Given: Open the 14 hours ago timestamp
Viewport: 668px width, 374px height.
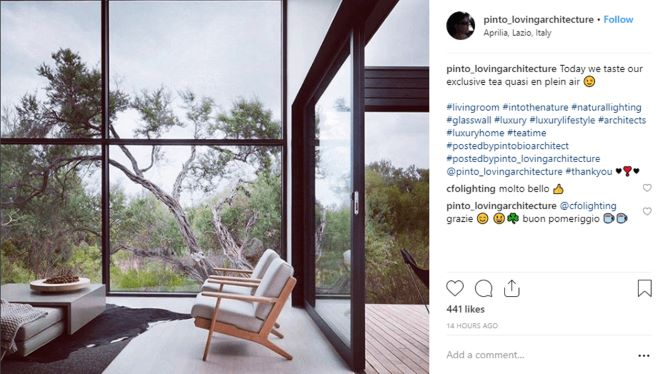Looking at the screenshot, I should (472, 325).
